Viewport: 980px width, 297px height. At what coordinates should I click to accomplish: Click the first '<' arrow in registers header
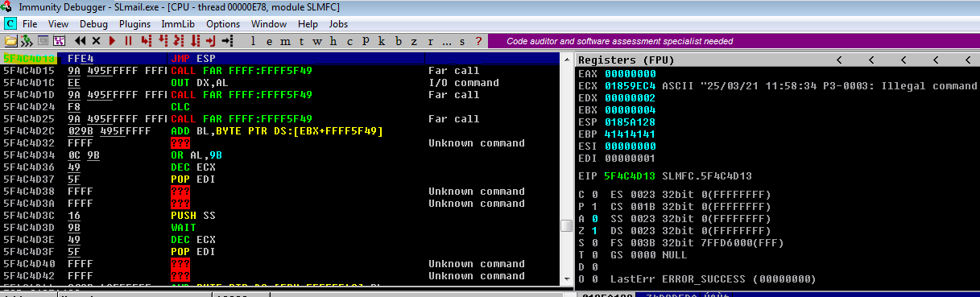pos(839,60)
